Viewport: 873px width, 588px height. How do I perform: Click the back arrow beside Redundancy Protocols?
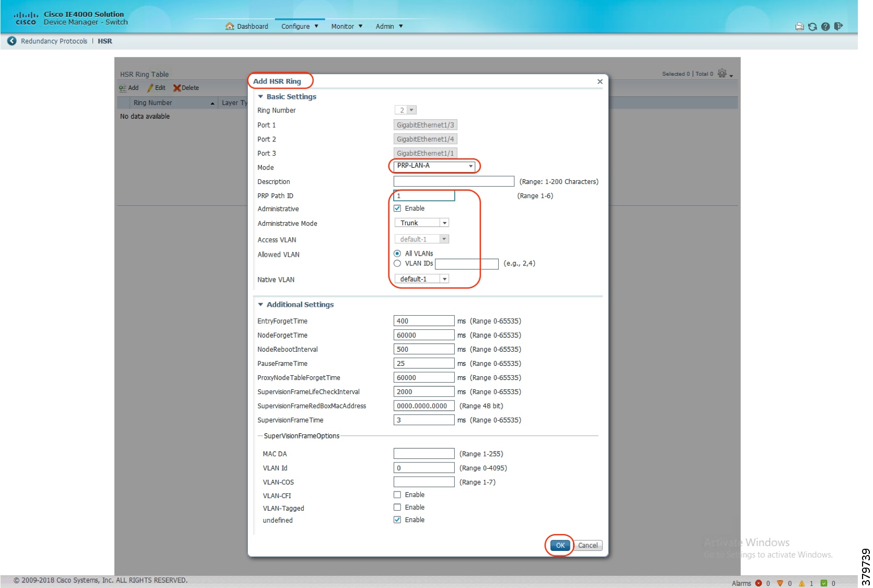(x=12, y=41)
